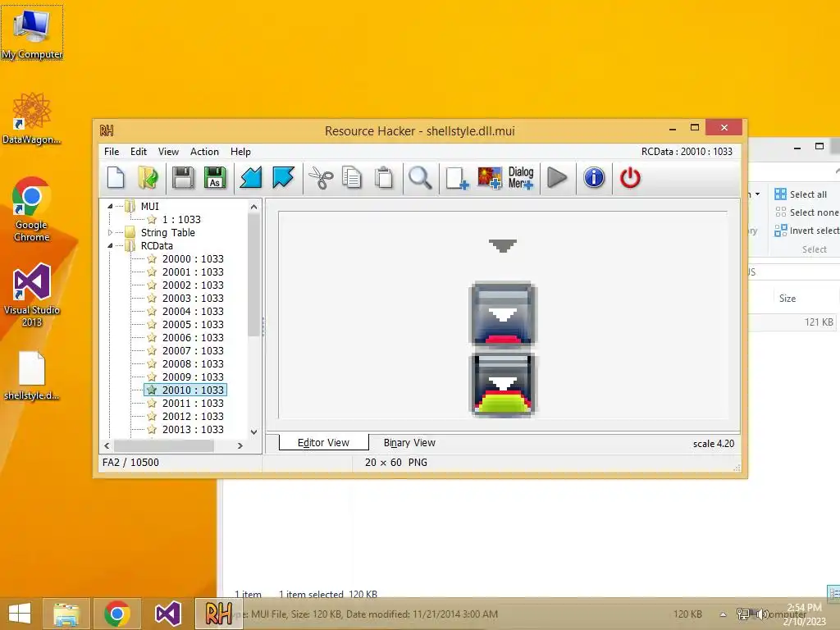Collapse the MUI tree folder
The image size is (840, 630).
(110, 206)
